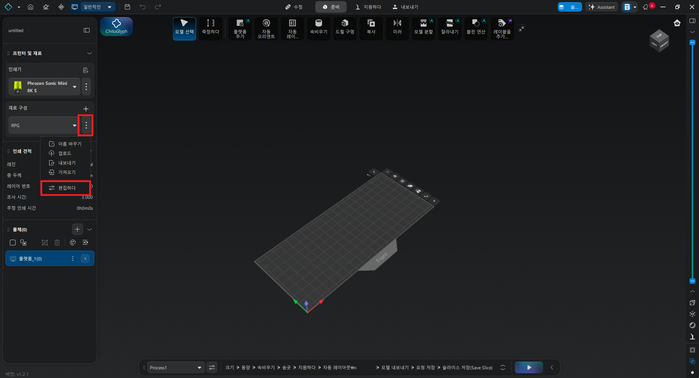Collapse the printer and material section
The width and height of the screenshot is (699, 378).
(90, 53)
